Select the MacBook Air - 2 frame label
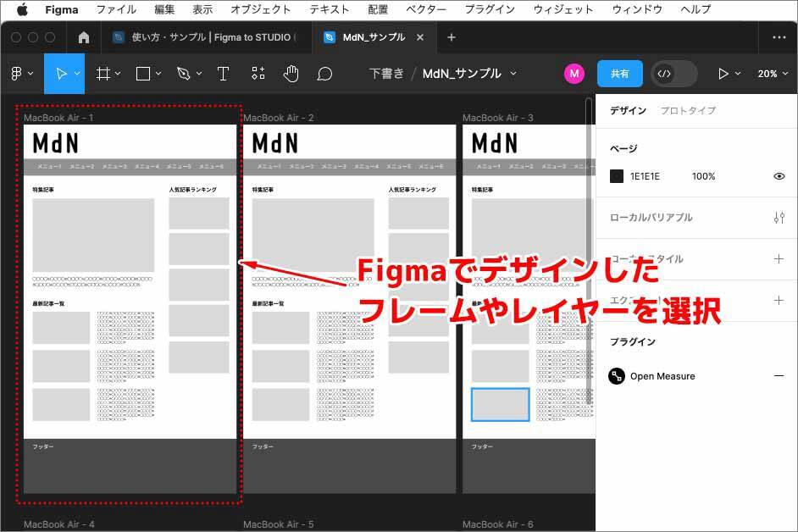The image size is (798, 532). [x=278, y=118]
